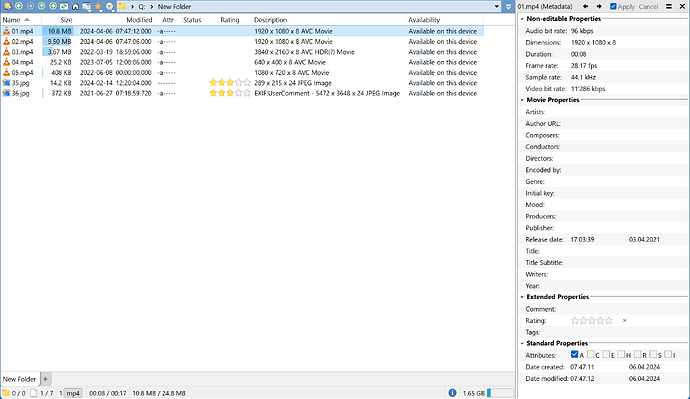The width and height of the screenshot is (690, 399).
Task: Go up with the green up arrow
Action: [x=41, y=7]
